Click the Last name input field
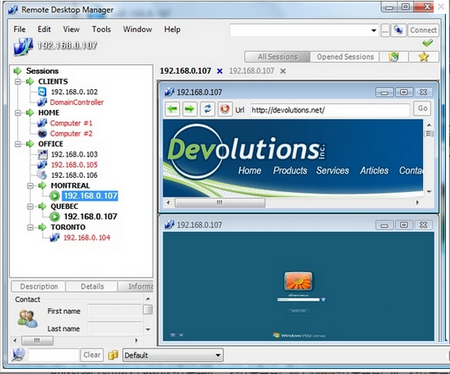 [115, 328]
